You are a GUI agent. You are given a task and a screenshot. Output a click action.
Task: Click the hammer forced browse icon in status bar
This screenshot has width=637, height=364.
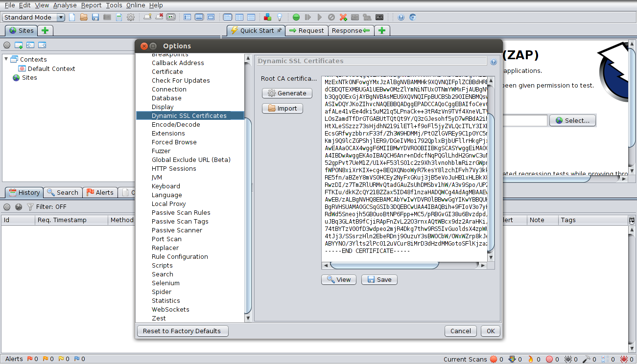click(x=587, y=359)
